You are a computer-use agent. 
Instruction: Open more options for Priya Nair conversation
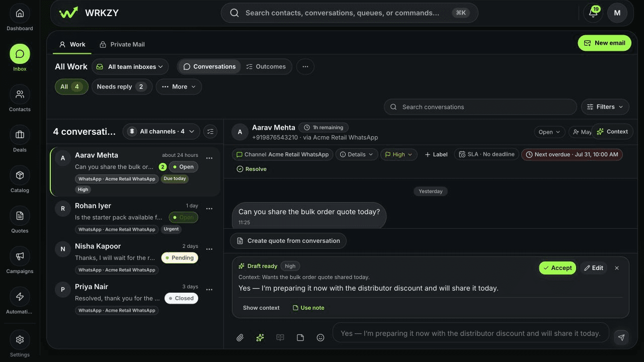209,290
